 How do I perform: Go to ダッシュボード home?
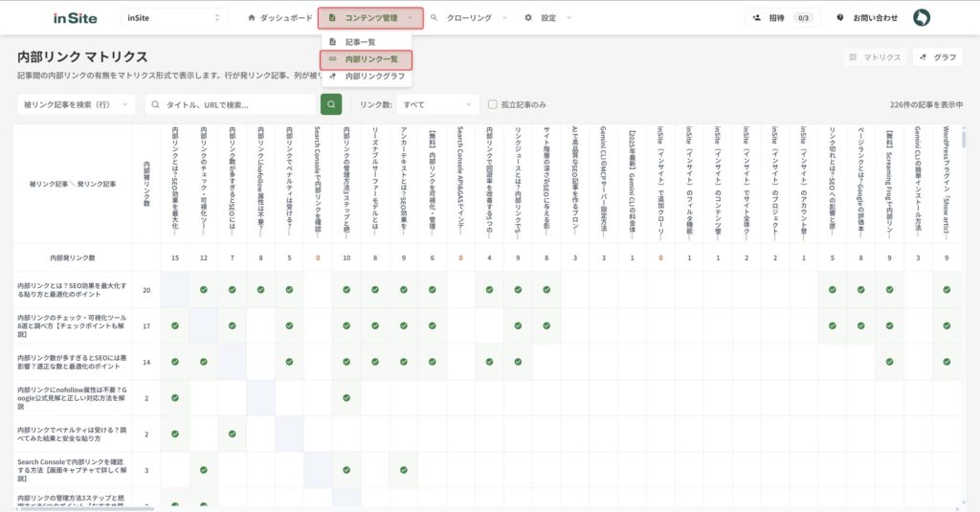pyautogui.click(x=278, y=18)
